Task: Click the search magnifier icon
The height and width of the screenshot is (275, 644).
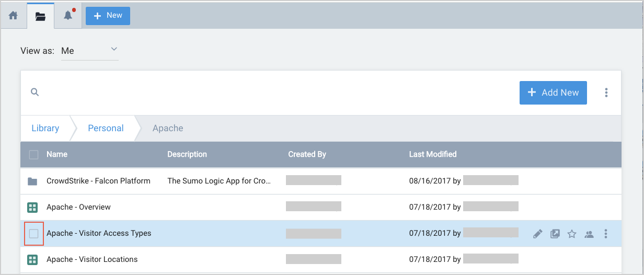Action: [35, 93]
